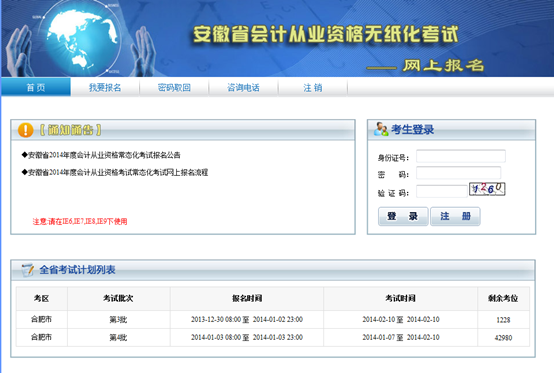Click exam time 2014-01-07 至 2014-02-10
Image resolution: width=554 pixels, height=373 pixels.
[x=401, y=338]
